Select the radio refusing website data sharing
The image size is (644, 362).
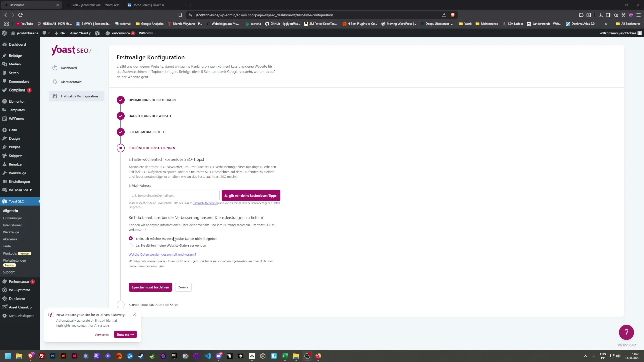pos(131,238)
